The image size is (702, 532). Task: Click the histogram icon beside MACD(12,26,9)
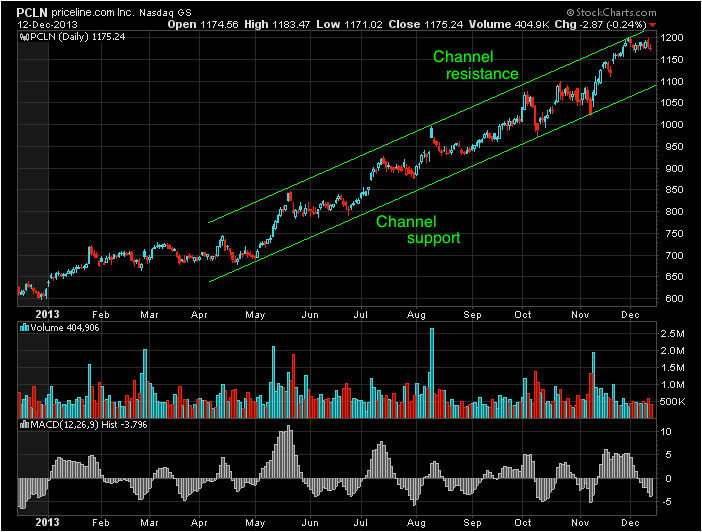tap(24, 425)
